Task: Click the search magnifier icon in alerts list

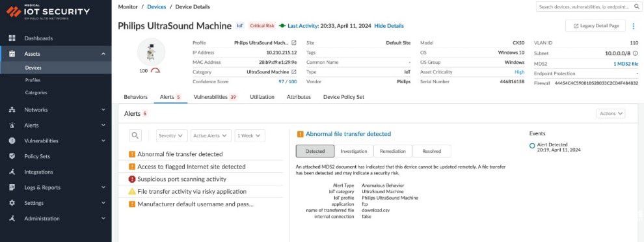Action: click(x=135, y=135)
